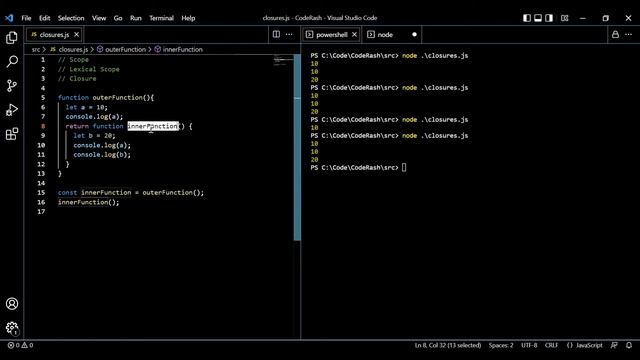The image size is (640, 360).
Task: Switch to the powershell terminal tab
Action: click(x=331, y=35)
